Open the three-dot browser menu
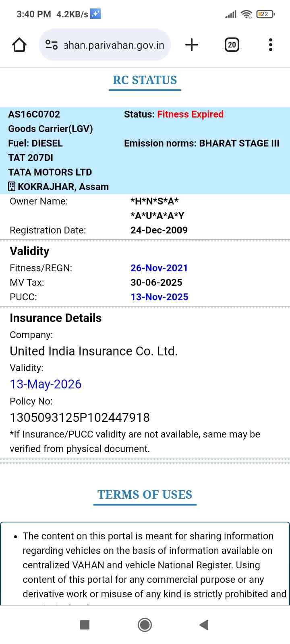 click(271, 45)
